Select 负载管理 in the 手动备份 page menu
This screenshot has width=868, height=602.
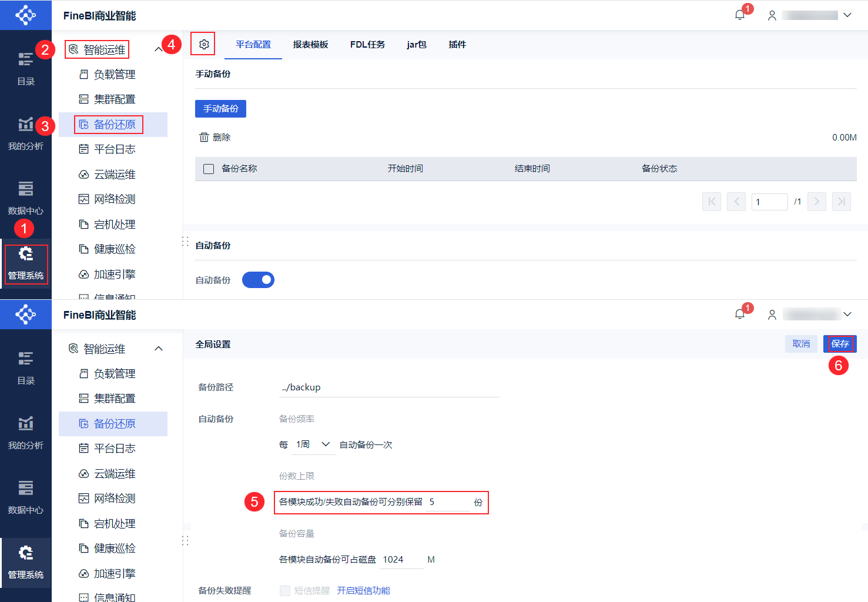click(x=113, y=75)
